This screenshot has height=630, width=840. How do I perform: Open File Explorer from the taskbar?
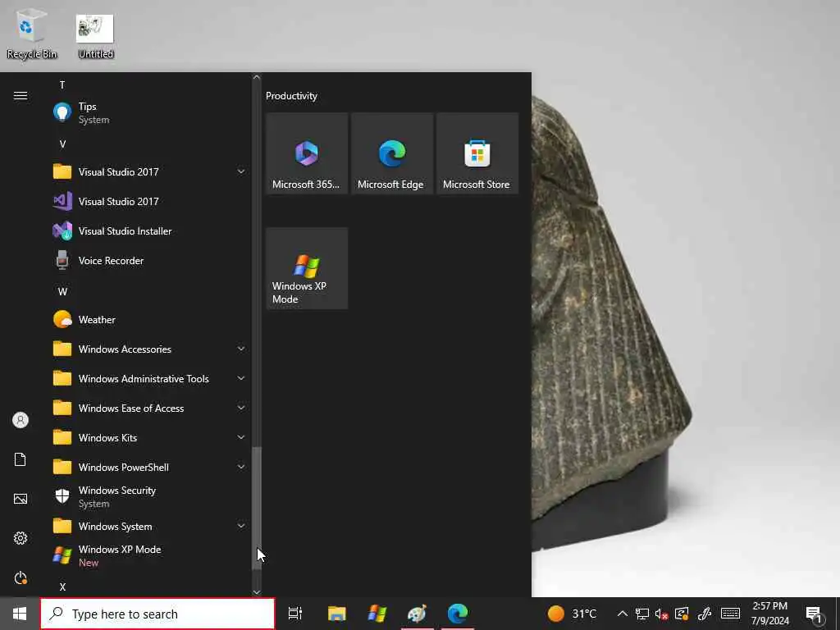point(337,614)
